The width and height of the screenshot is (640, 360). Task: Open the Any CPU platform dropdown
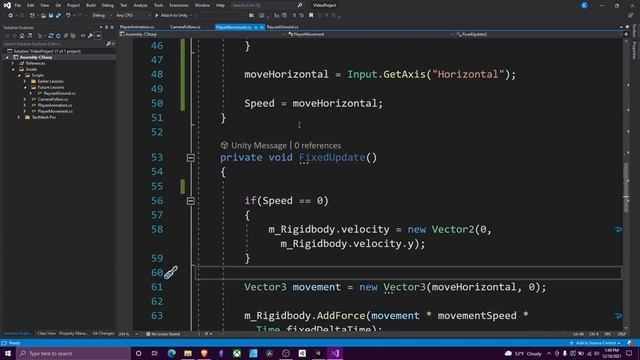pos(133,16)
